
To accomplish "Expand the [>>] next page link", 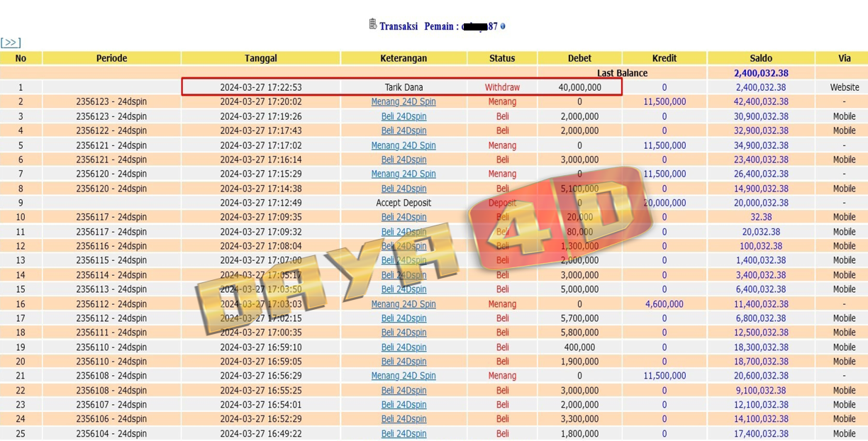I will [x=11, y=43].
